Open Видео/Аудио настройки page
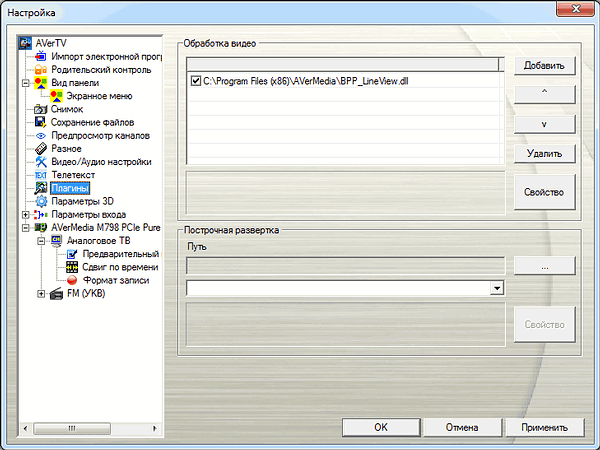600x450 pixels. [101, 162]
